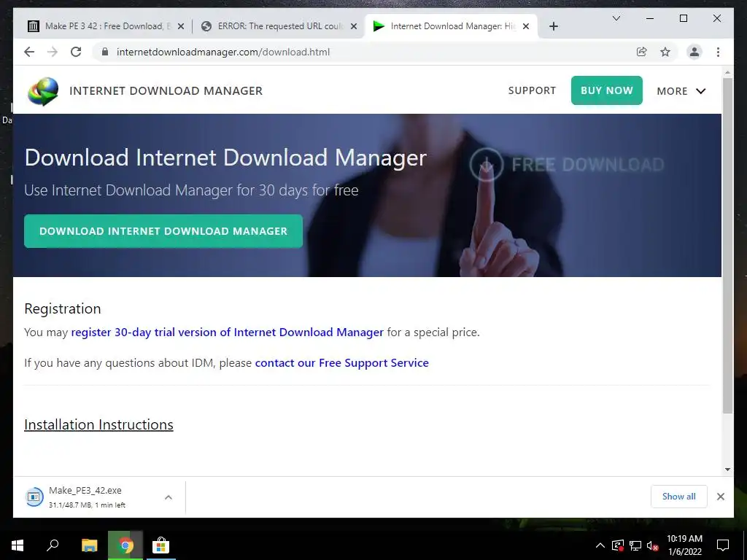Click the scrollbar down arrow
The height and width of the screenshot is (560, 747).
(727, 470)
